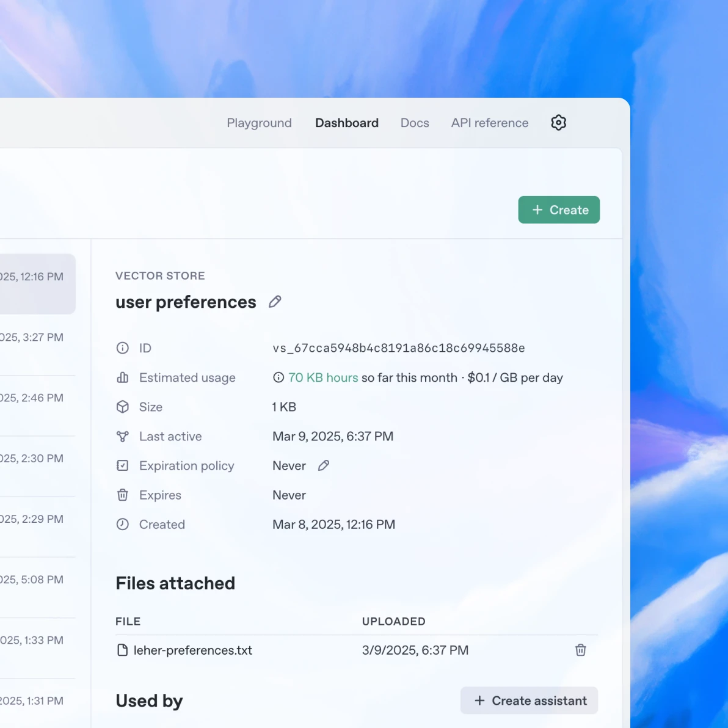Click the FILE column header
Image resolution: width=728 pixels, height=728 pixels.
[128, 621]
